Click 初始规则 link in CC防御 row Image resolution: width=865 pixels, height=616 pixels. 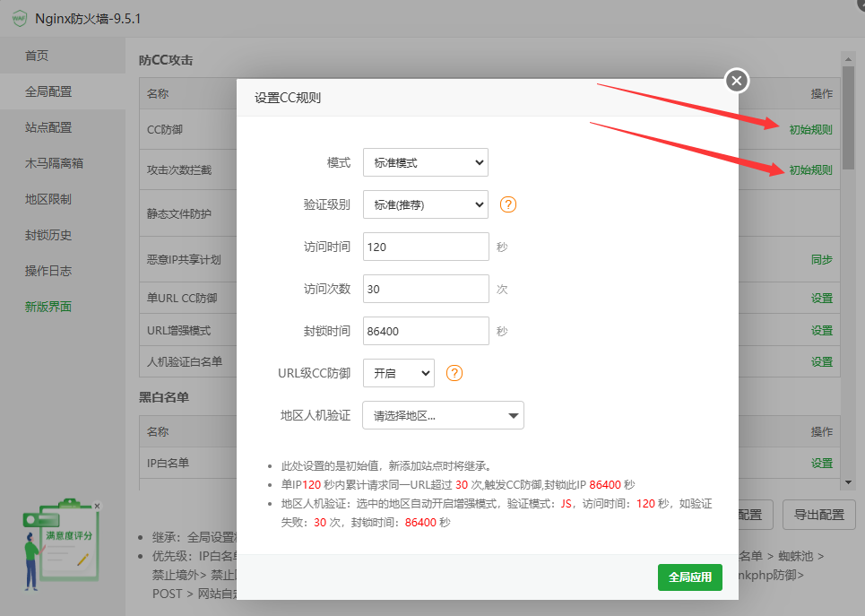click(x=810, y=130)
